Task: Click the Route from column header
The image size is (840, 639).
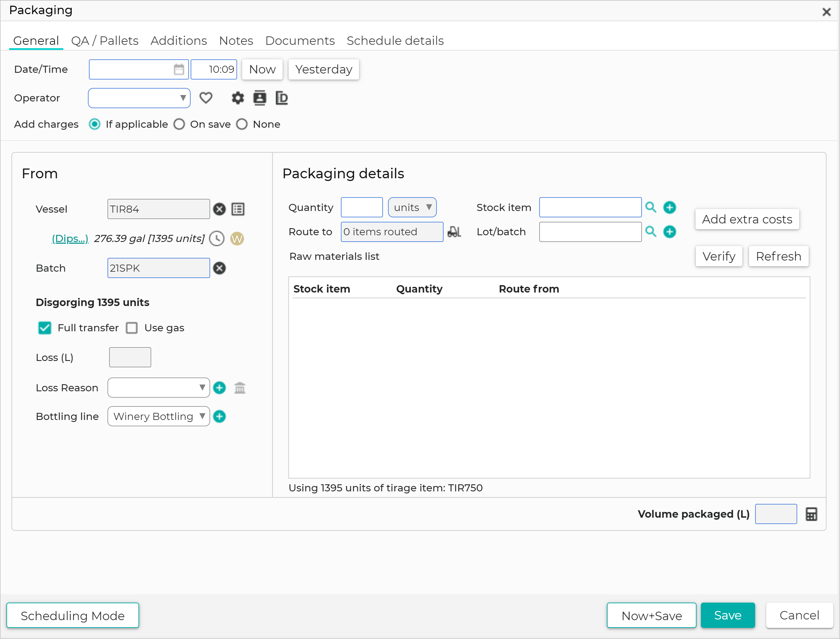Action: pyautogui.click(x=529, y=289)
